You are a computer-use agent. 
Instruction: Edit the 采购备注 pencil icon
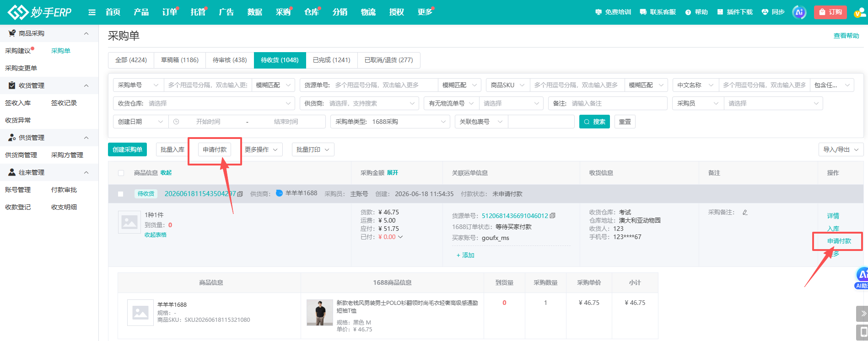[745, 212]
